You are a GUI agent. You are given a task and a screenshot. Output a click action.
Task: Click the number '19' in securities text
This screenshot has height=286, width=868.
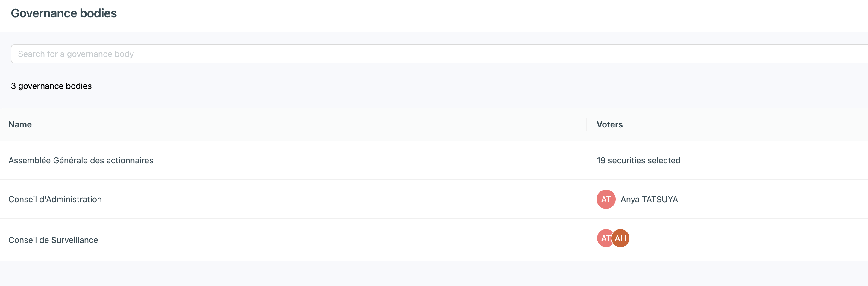point(601,160)
